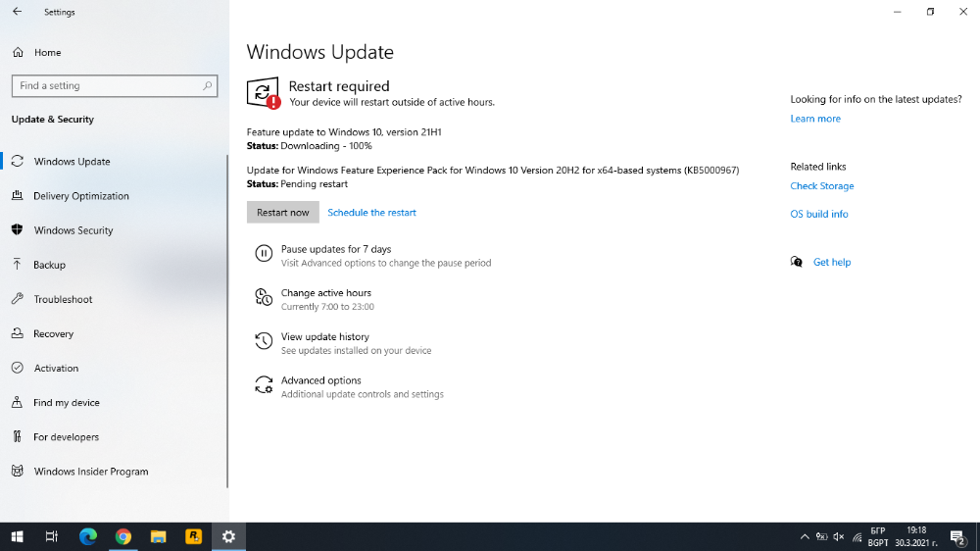Click Schedule the restart link
The height and width of the screenshot is (551, 980).
point(371,213)
